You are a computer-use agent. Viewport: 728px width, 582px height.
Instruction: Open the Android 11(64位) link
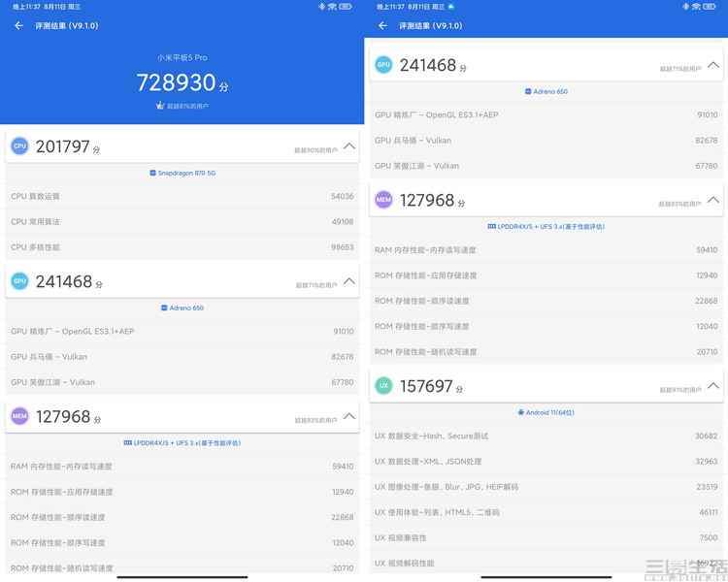click(x=546, y=412)
